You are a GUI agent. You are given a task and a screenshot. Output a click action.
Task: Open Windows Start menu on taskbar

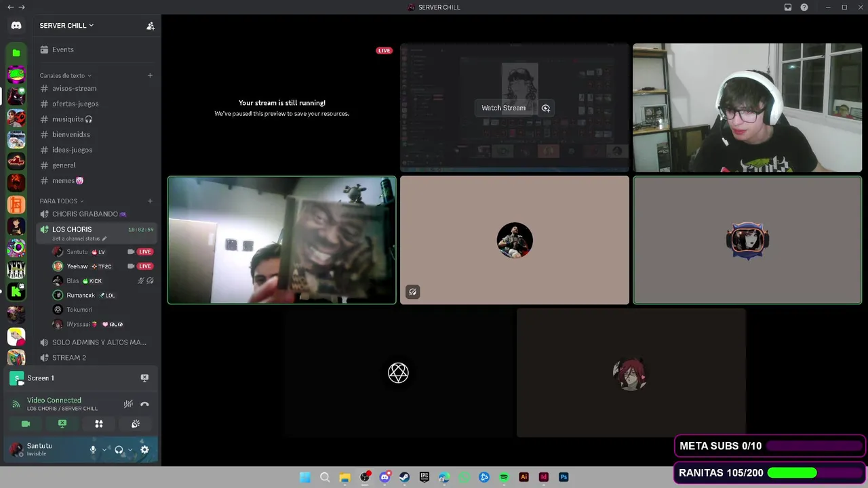(305, 477)
